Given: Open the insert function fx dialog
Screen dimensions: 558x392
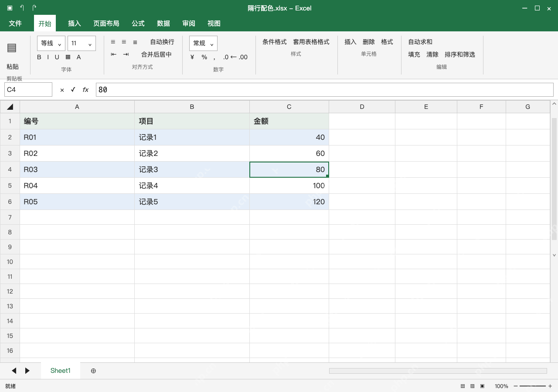Looking at the screenshot, I should pos(85,90).
